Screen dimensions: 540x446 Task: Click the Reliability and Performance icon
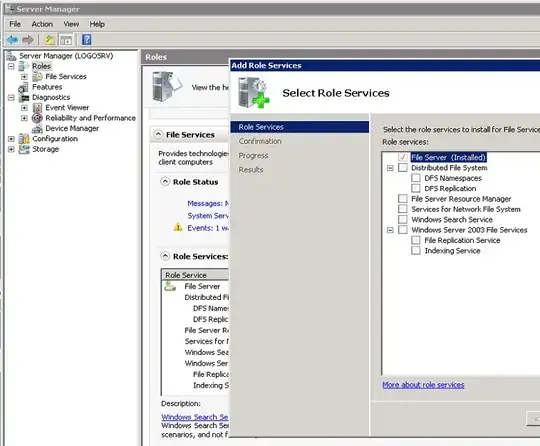pos(37,118)
